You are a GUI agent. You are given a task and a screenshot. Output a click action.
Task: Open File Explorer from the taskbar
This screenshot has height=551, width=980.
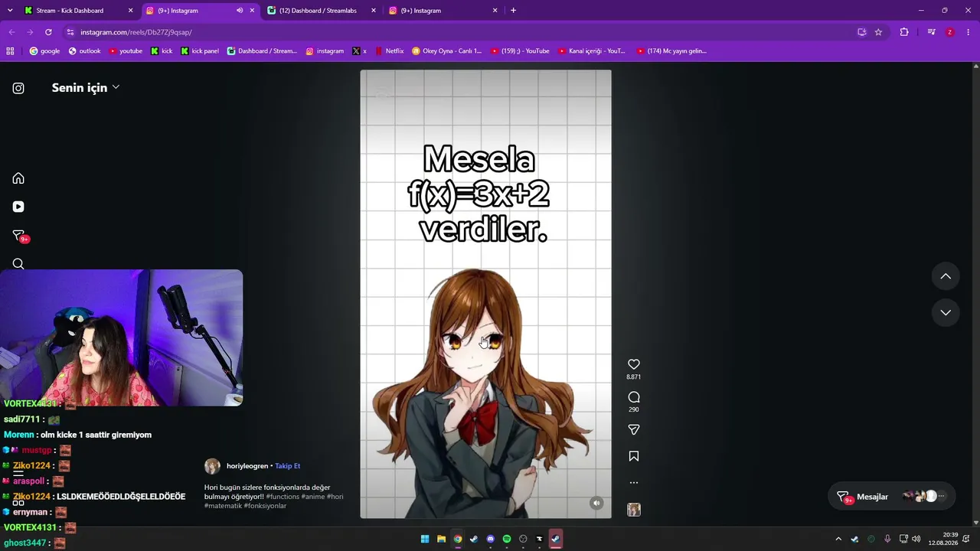point(441,539)
